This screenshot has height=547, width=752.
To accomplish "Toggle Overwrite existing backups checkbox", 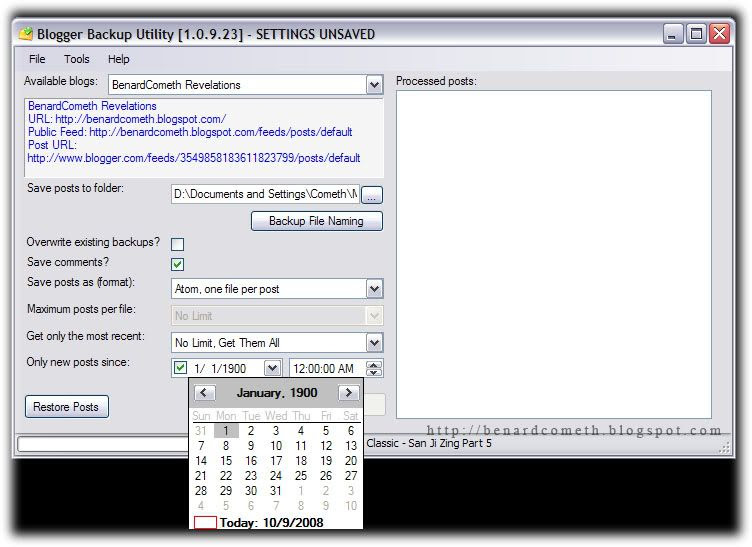I will pyautogui.click(x=177, y=244).
